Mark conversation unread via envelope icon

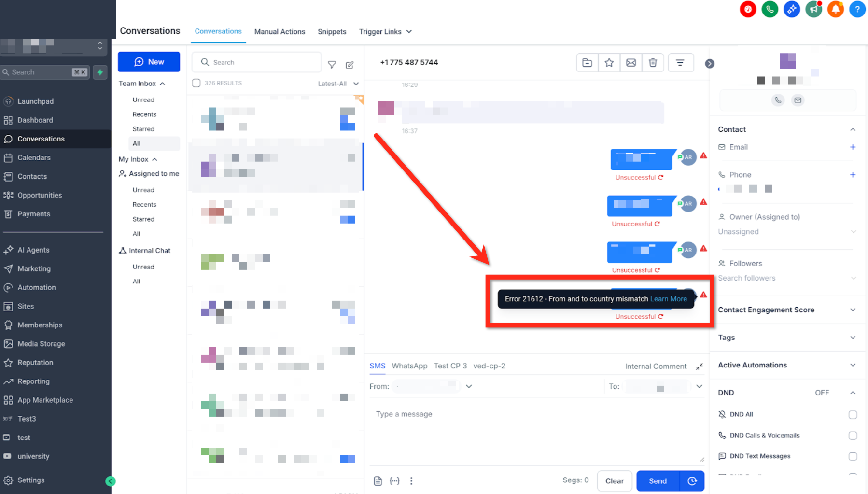[631, 63]
